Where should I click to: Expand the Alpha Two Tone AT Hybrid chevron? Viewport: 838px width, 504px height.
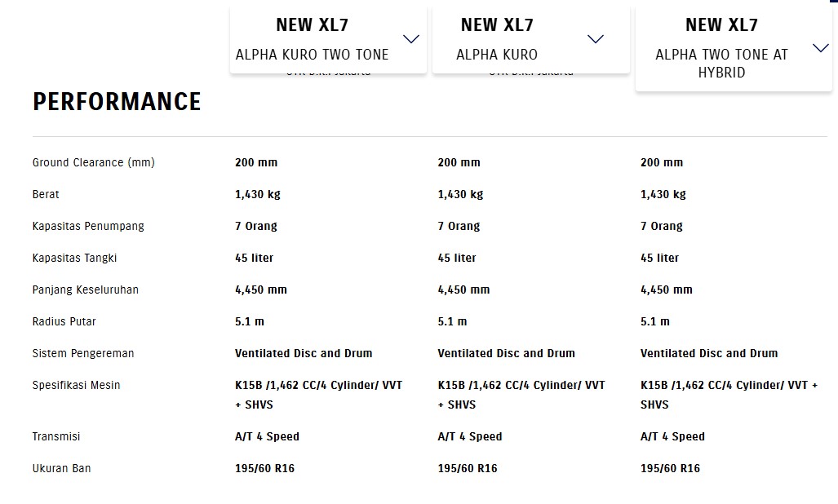pyautogui.click(x=821, y=48)
